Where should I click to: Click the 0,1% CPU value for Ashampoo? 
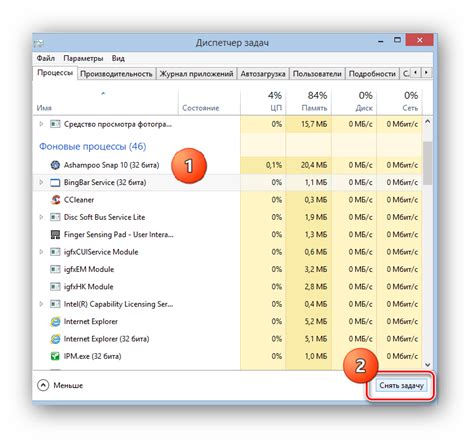[x=274, y=165]
